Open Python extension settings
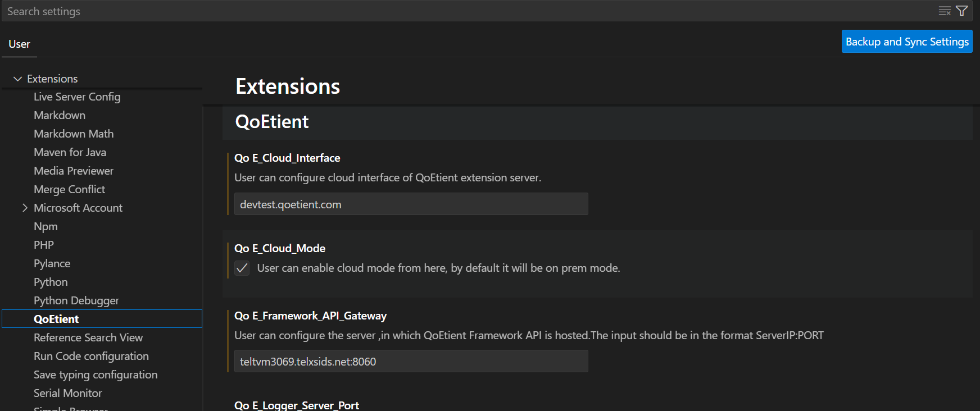The image size is (980, 411). click(x=51, y=282)
